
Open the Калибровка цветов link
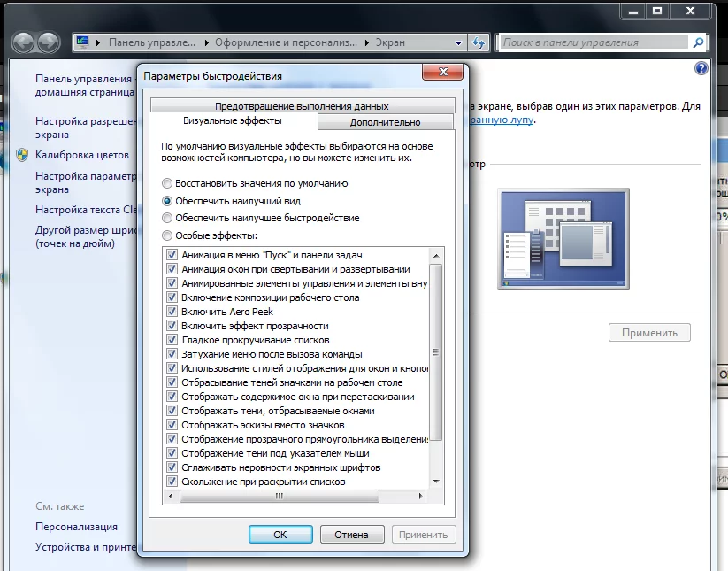click(82, 155)
